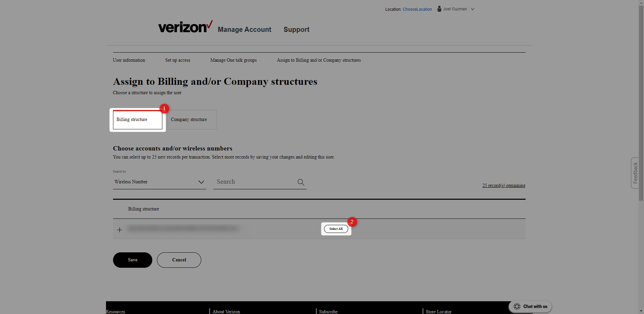This screenshot has width=644, height=314.
Task: Open the Feedback side tab
Action: [x=635, y=173]
